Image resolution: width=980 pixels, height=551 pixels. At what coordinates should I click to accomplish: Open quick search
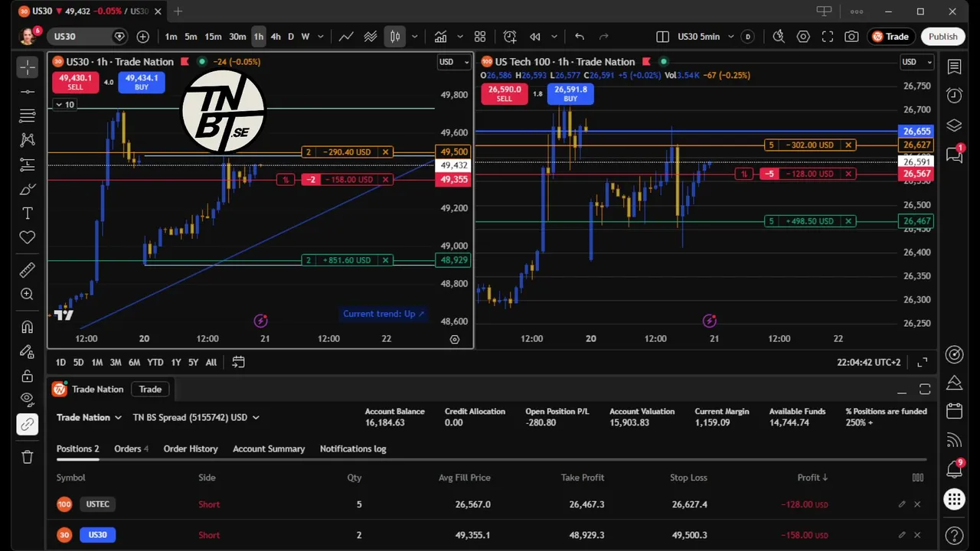(x=779, y=36)
